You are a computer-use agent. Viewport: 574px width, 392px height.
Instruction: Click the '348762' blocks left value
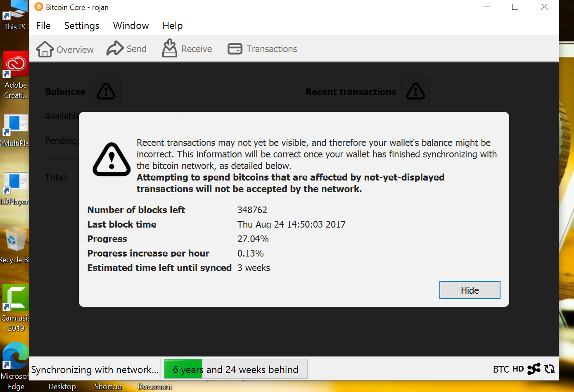point(252,210)
